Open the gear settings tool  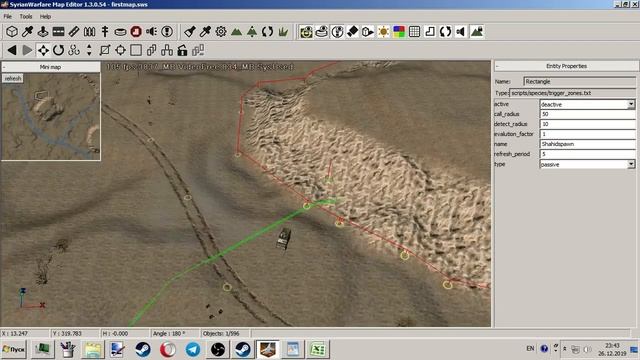click(x=221, y=31)
